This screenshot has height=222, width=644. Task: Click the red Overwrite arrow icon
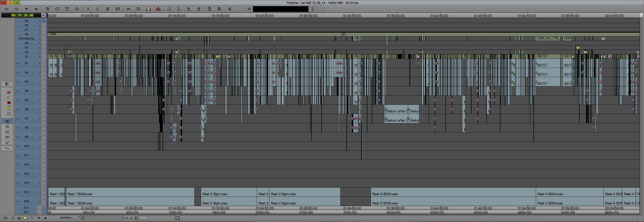coord(158,9)
